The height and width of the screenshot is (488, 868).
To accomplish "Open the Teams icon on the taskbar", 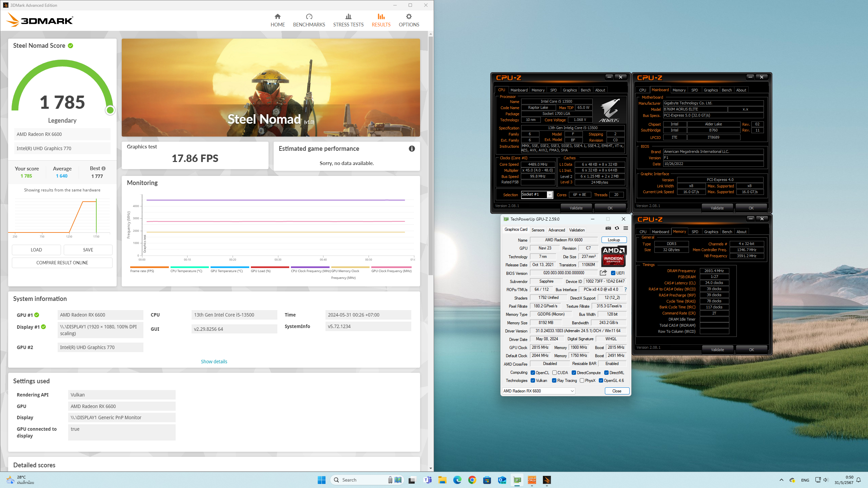I will (428, 480).
